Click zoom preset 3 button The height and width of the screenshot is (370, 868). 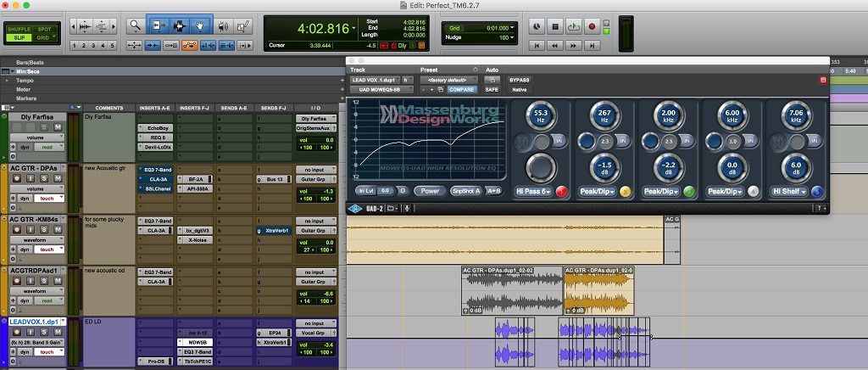pyautogui.click(x=93, y=46)
